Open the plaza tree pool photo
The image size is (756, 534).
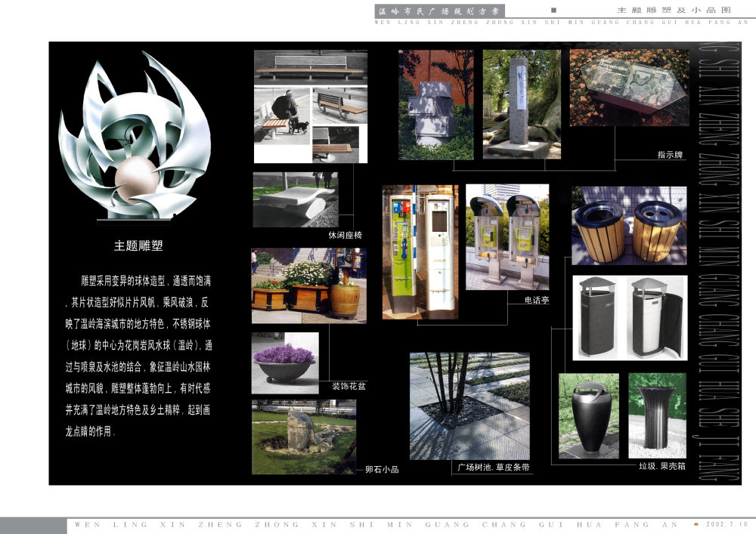click(x=469, y=406)
